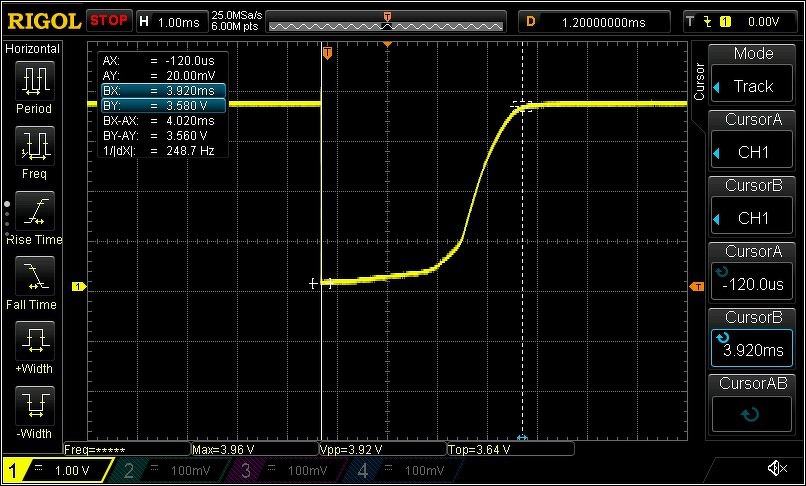The image size is (806, 486).
Task: Select the Rise Time measurement icon
Action: 35,211
